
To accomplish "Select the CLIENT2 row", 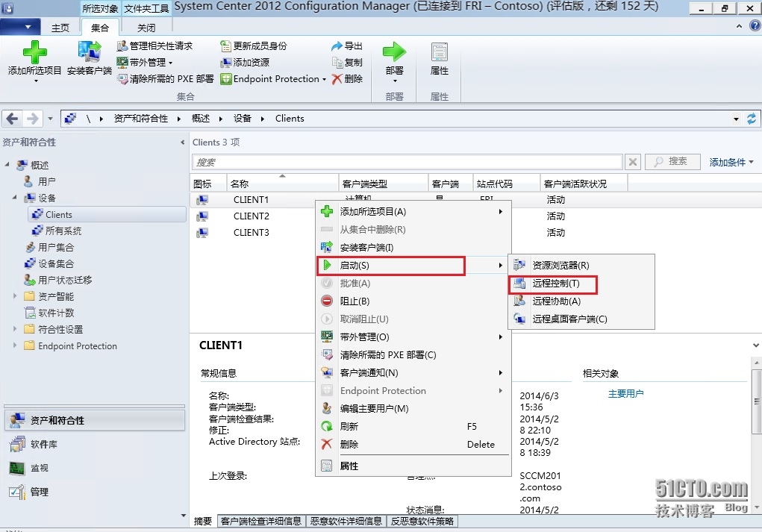I will pos(252,216).
